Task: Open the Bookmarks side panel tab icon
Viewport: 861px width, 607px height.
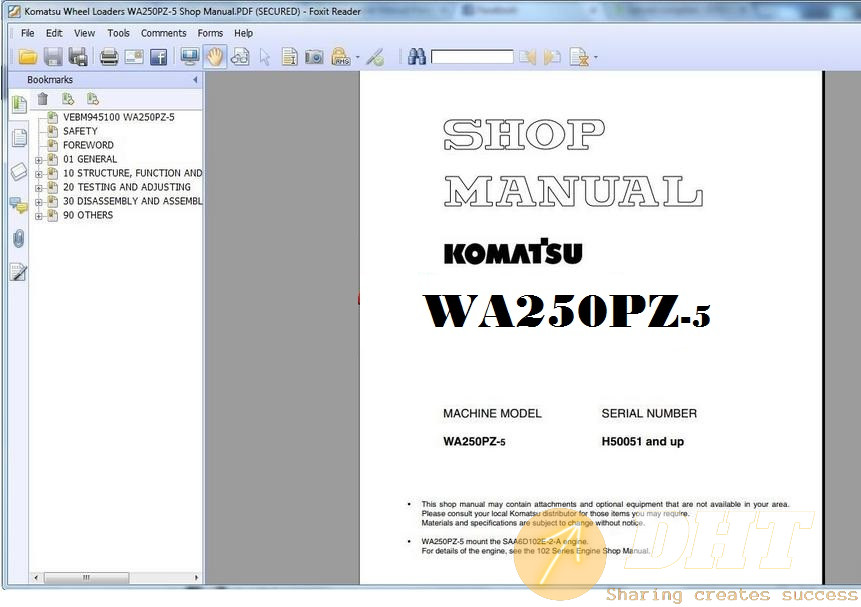Action: coord(19,104)
